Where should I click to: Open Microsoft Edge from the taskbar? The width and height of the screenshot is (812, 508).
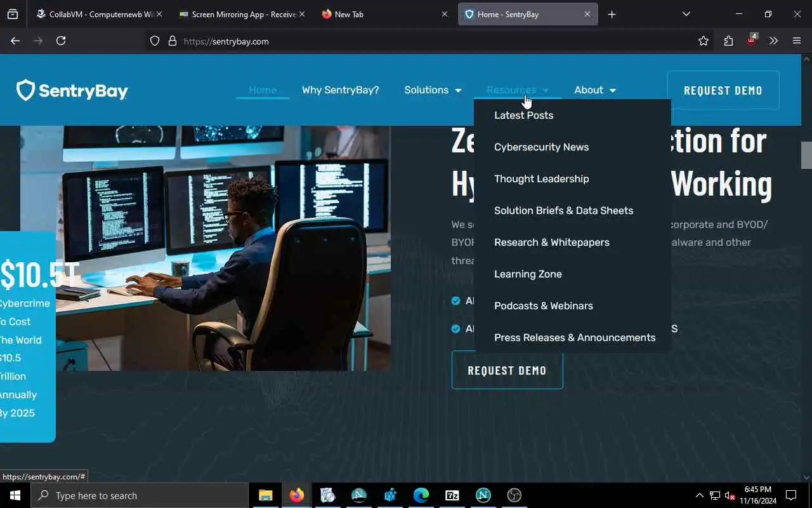(421, 495)
